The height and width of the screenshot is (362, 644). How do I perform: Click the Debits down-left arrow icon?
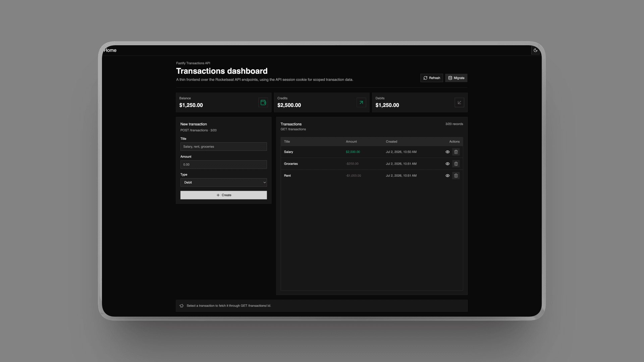tap(459, 103)
